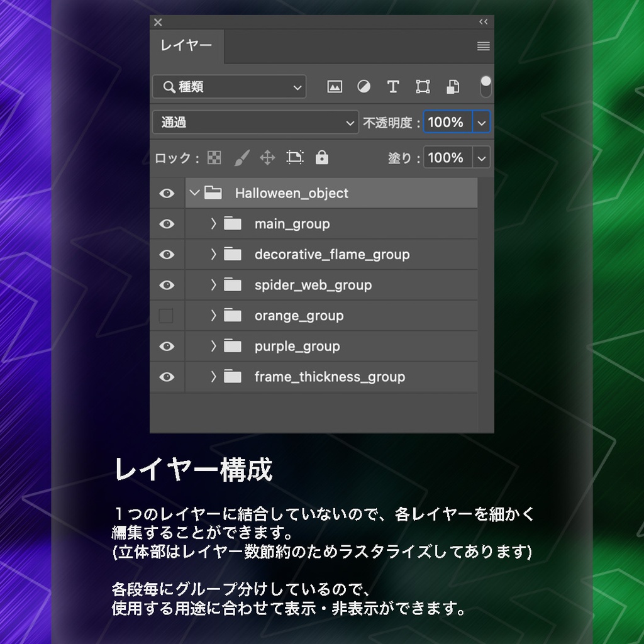Hide the frame_thickness_group
This screenshot has width=644, height=644.
tap(167, 377)
